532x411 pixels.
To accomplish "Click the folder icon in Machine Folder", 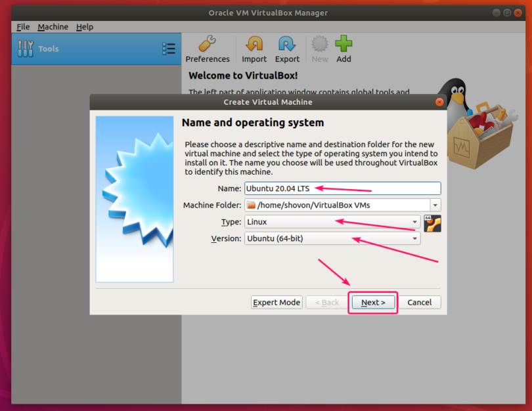I will [252, 205].
